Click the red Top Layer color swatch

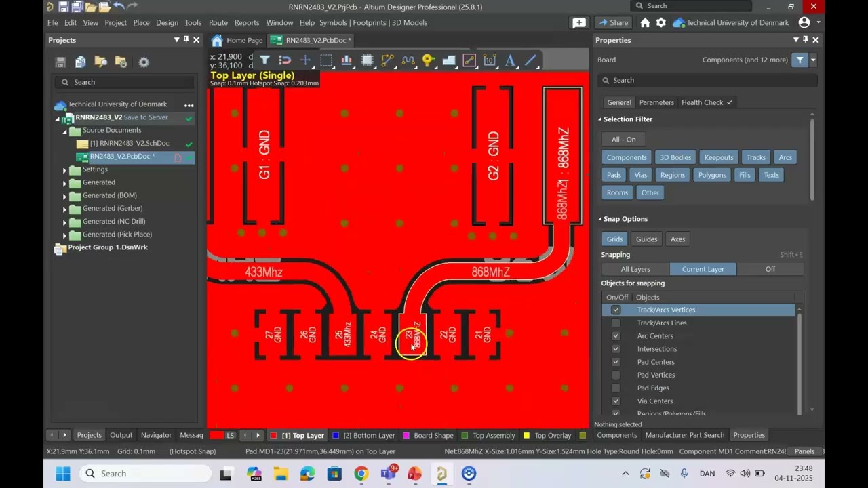click(273, 435)
